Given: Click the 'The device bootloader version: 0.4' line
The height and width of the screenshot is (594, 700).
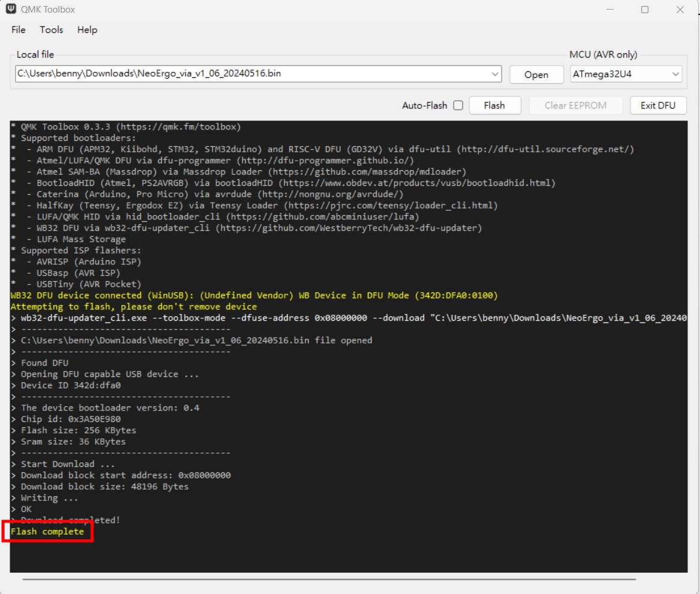Looking at the screenshot, I should point(105,408).
